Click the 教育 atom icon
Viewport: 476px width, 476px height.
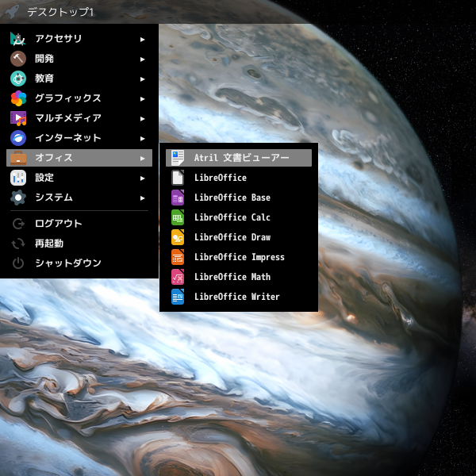18,79
